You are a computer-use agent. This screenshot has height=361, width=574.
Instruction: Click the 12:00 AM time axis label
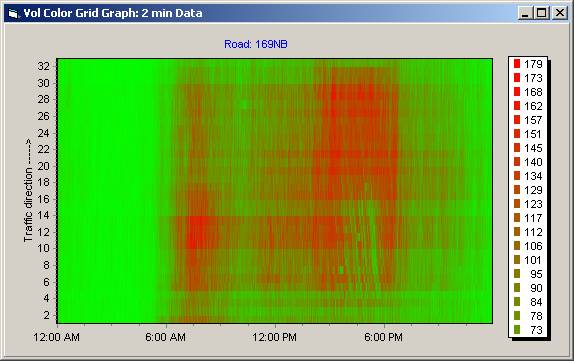click(x=56, y=337)
